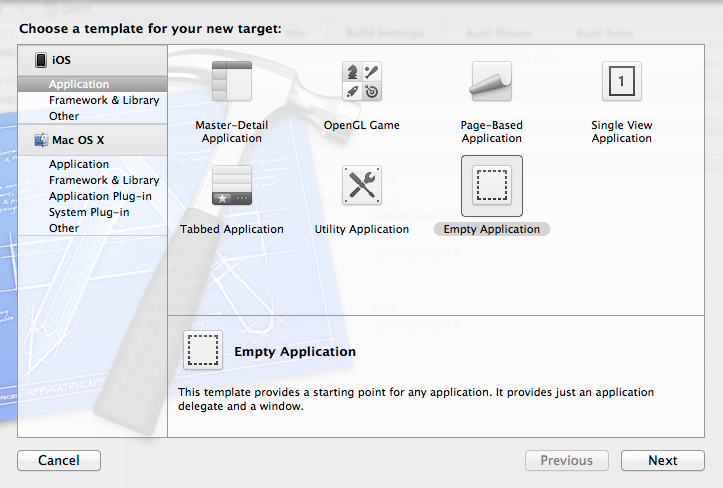Pick the Page-Based Application template icon
Viewport: 723px width, 488px height.
point(492,81)
